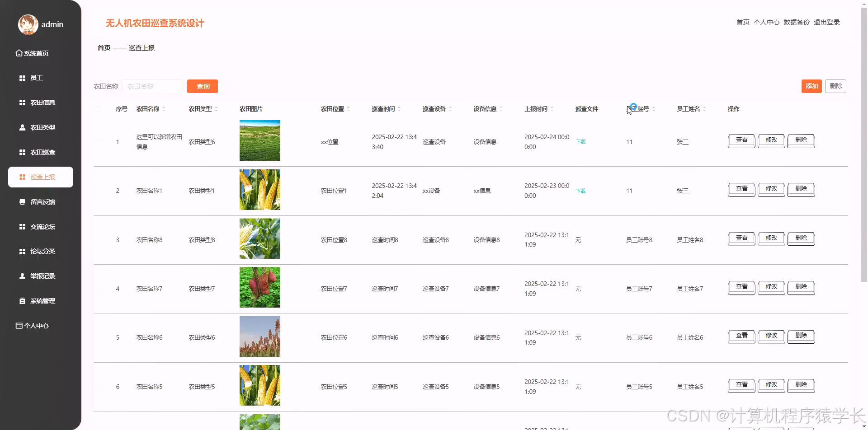Open the image thumbnail in 农田名称8 row

(x=260, y=238)
